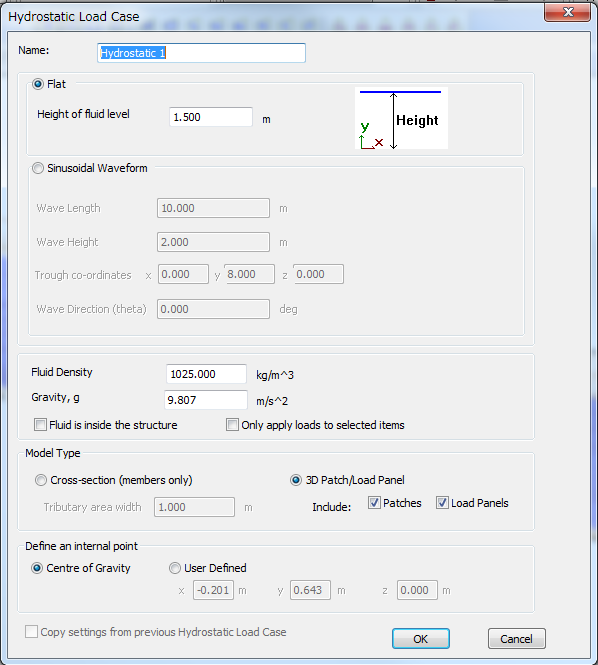Click the Wave Length input field
The image size is (598, 665).
[x=213, y=208]
